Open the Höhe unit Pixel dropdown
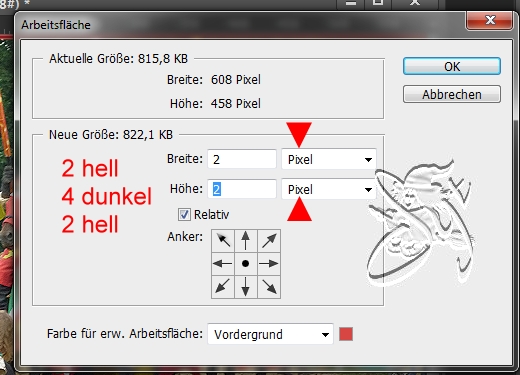The width and height of the screenshot is (520, 375). click(x=329, y=189)
